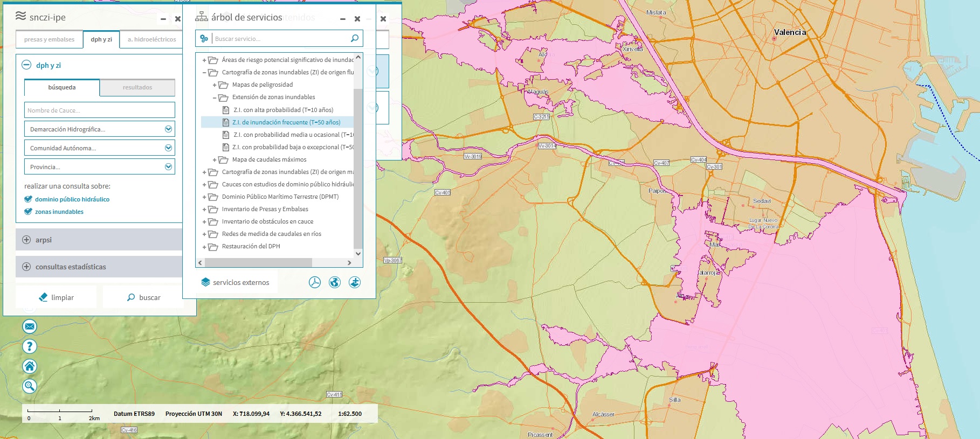The image size is (980, 439).
Task: Expand the arpsi section
Action: pos(26,240)
